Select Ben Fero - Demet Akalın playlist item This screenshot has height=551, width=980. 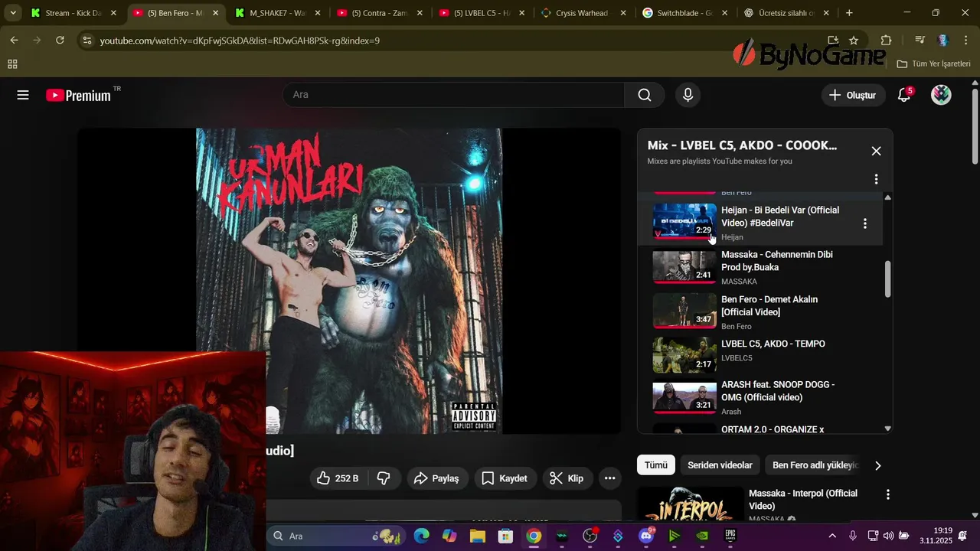[759, 312]
